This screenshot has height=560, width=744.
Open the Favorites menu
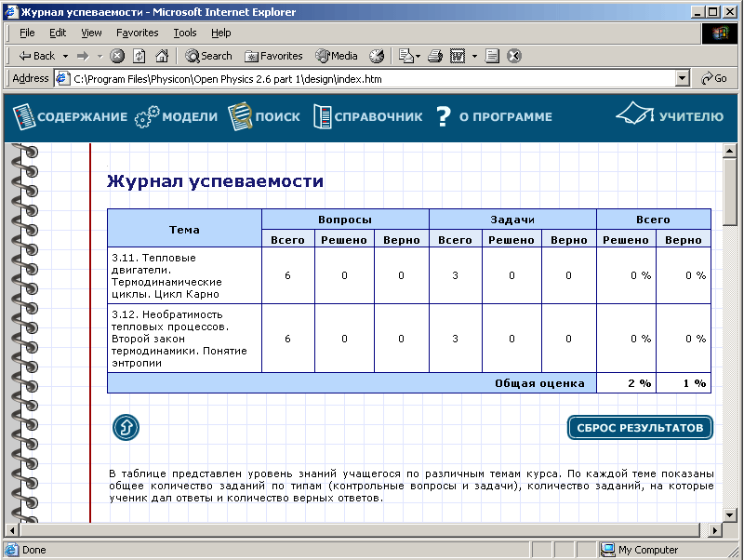137,33
